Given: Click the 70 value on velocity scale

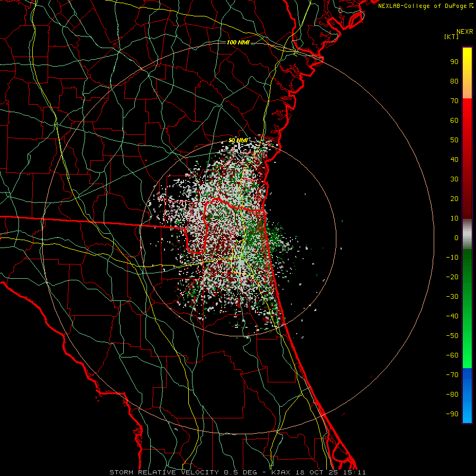Looking at the screenshot, I should click(x=454, y=101).
